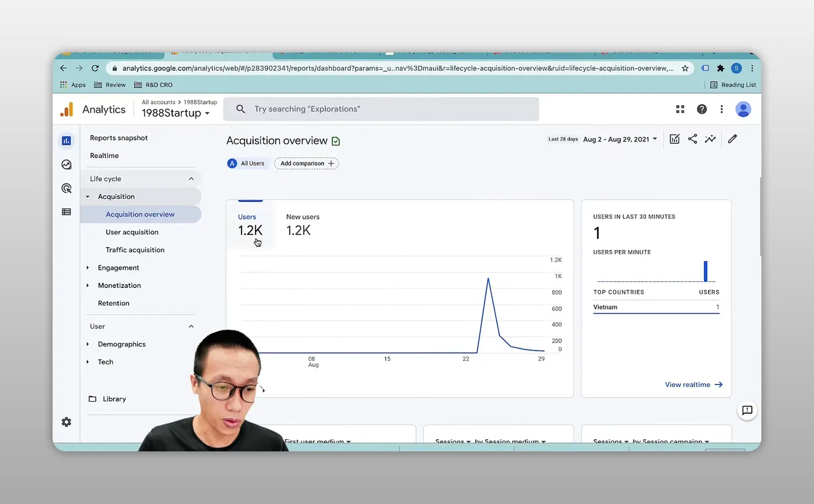Open the Configure table sidebar icon
The height and width of the screenshot is (504, 814).
point(66,212)
